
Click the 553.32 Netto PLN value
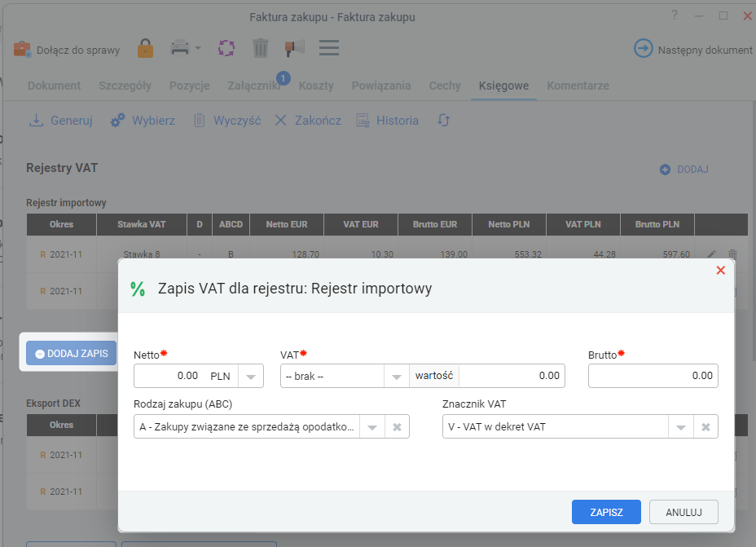click(x=528, y=254)
